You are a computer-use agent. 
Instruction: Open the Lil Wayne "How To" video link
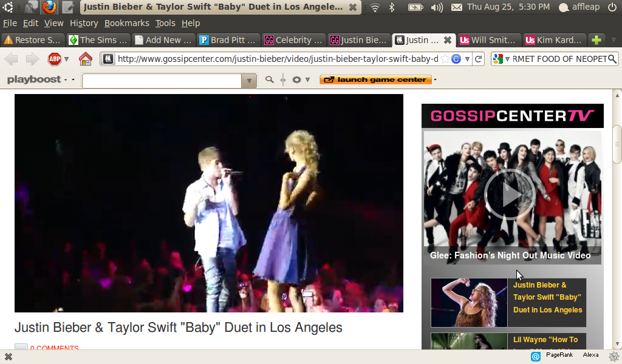tap(545, 340)
